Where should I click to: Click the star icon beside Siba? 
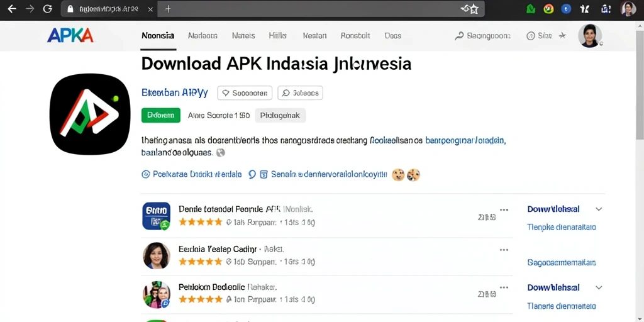(562, 36)
